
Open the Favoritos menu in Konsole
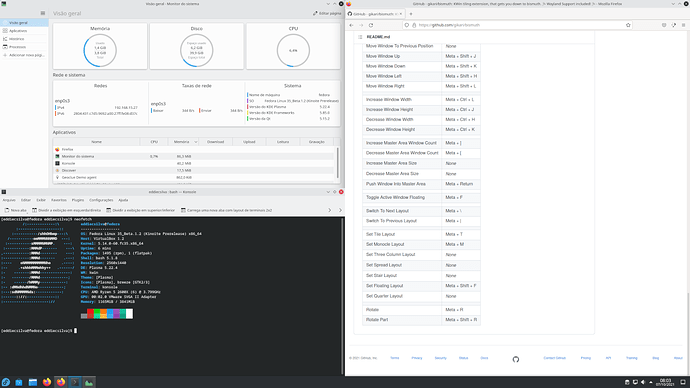coord(59,200)
